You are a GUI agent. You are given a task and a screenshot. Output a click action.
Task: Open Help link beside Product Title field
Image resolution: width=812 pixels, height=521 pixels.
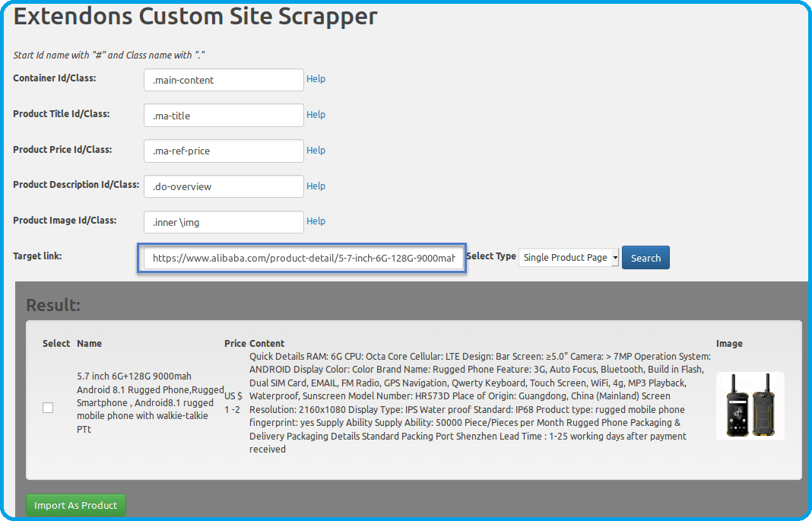316,115
